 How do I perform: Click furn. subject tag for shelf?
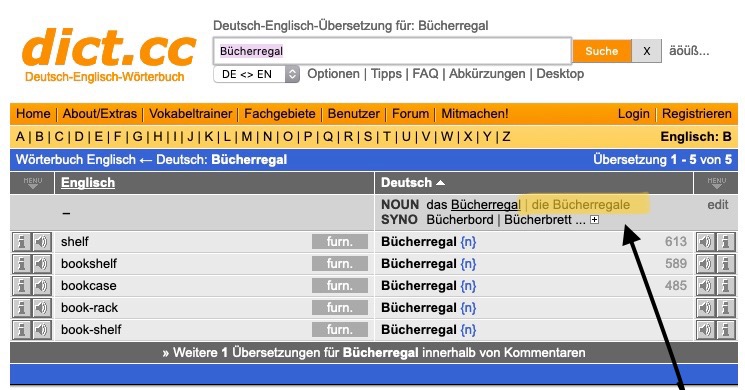click(340, 242)
